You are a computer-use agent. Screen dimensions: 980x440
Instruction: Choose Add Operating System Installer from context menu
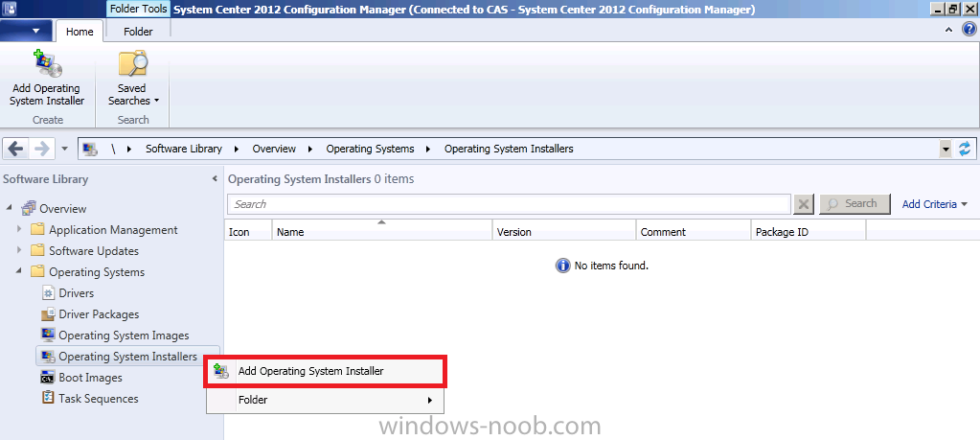coord(325,371)
